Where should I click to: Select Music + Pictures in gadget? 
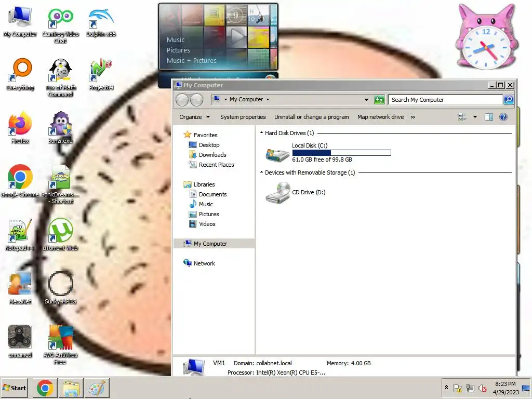click(191, 60)
